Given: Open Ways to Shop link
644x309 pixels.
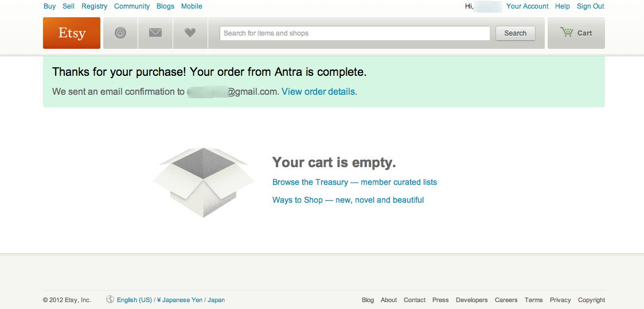Looking at the screenshot, I should coord(348,200).
